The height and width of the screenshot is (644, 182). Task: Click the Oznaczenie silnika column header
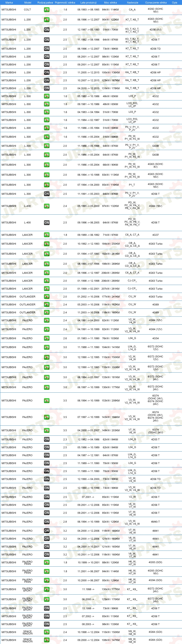coord(156,3)
